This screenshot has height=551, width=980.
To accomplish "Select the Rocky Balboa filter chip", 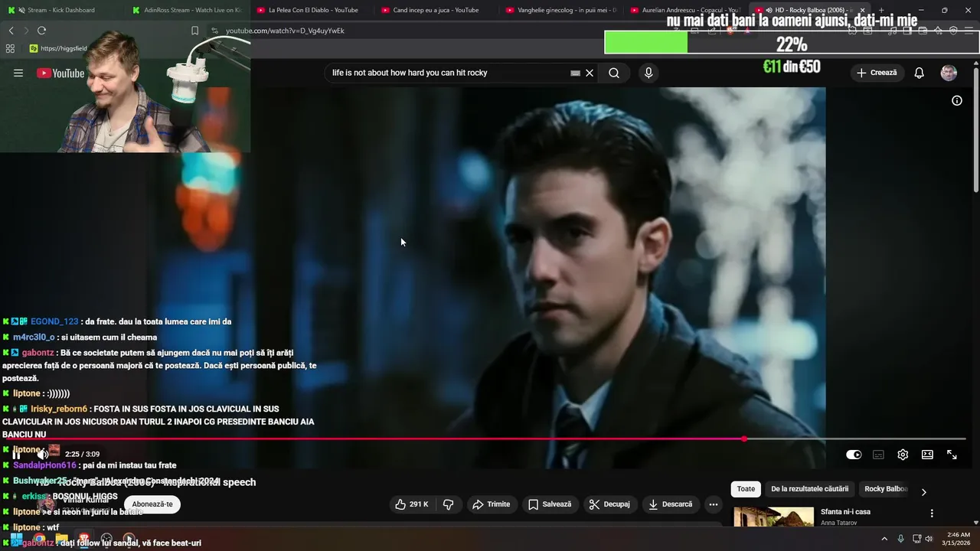I will [886, 489].
